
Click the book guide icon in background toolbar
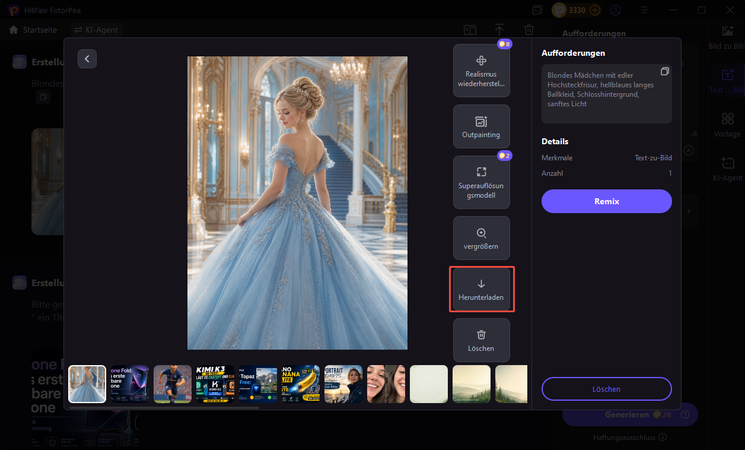coord(470,30)
